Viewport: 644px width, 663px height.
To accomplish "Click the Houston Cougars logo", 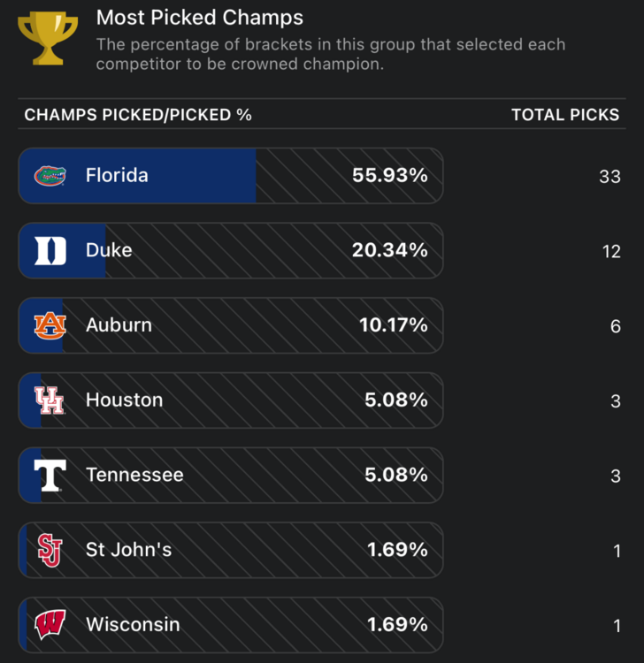I will coord(50,400).
